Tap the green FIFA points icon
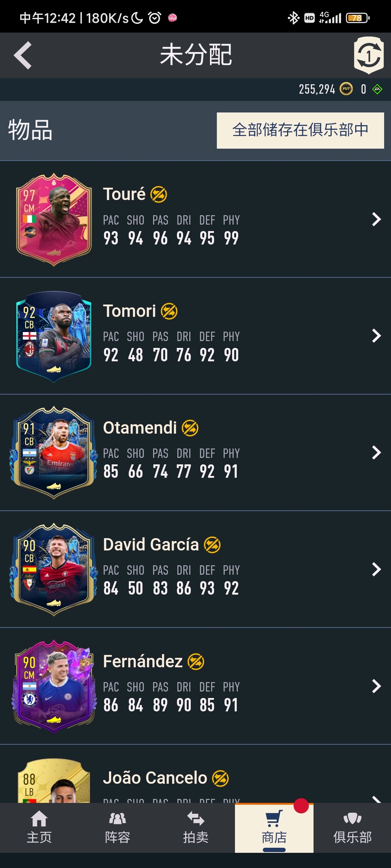 pyautogui.click(x=377, y=89)
